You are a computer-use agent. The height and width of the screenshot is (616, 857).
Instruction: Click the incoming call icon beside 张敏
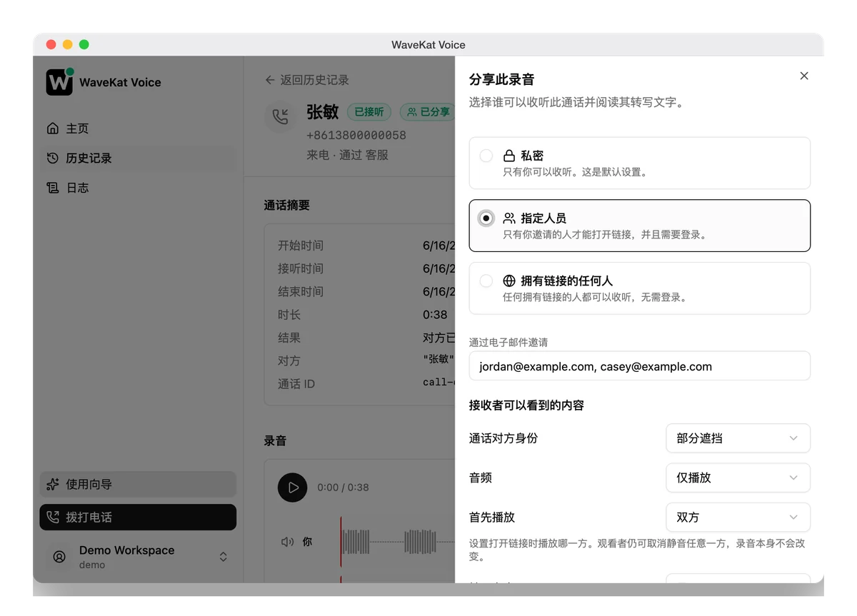point(281,116)
